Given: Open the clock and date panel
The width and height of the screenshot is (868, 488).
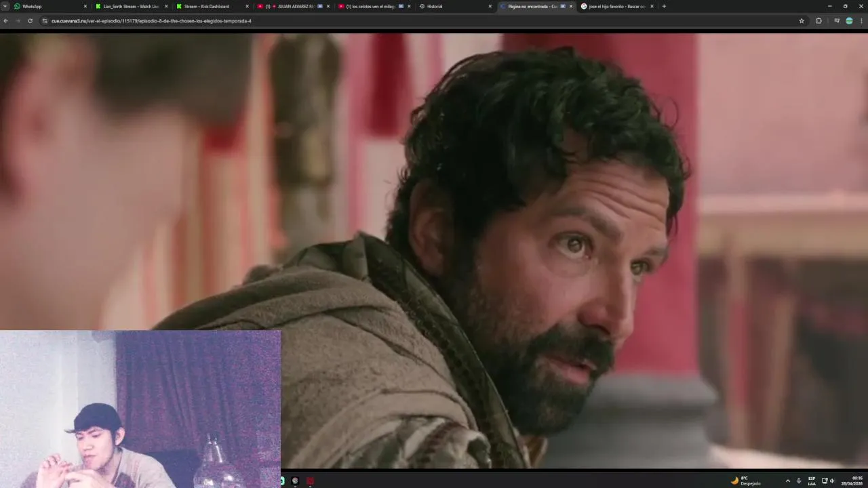Looking at the screenshot, I should [852, 481].
